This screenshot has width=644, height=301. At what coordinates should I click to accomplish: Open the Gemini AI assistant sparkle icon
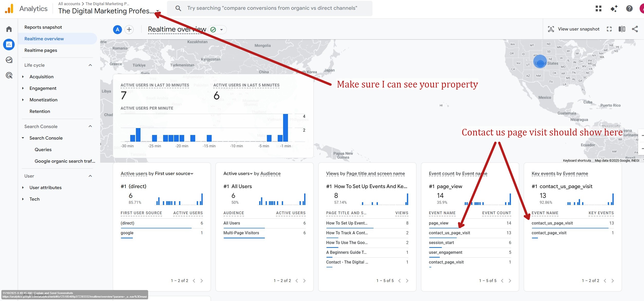coord(614,8)
